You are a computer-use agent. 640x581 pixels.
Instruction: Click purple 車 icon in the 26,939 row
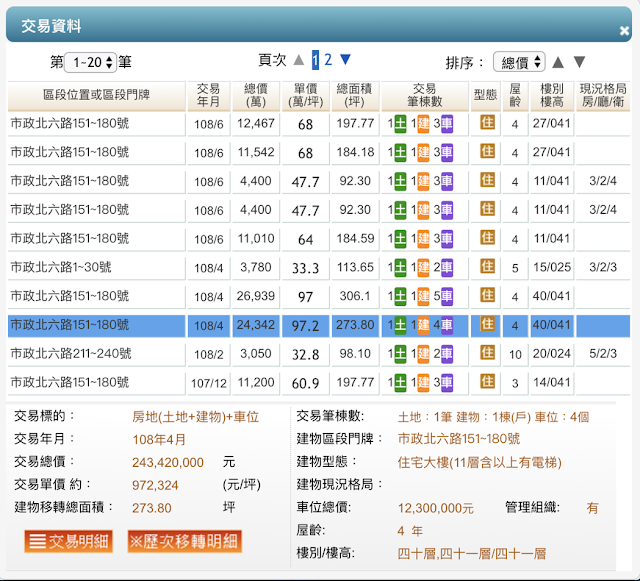[x=447, y=297]
